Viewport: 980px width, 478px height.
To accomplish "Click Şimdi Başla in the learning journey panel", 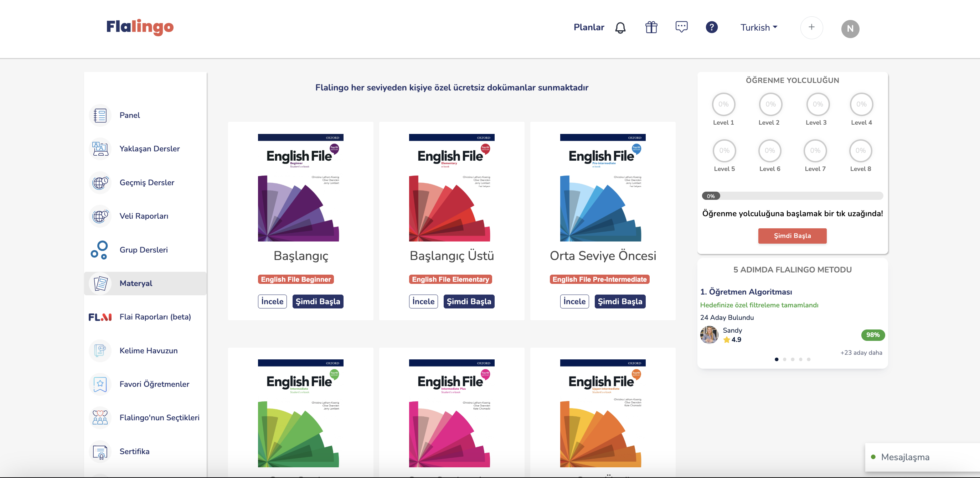I will (792, 236).
